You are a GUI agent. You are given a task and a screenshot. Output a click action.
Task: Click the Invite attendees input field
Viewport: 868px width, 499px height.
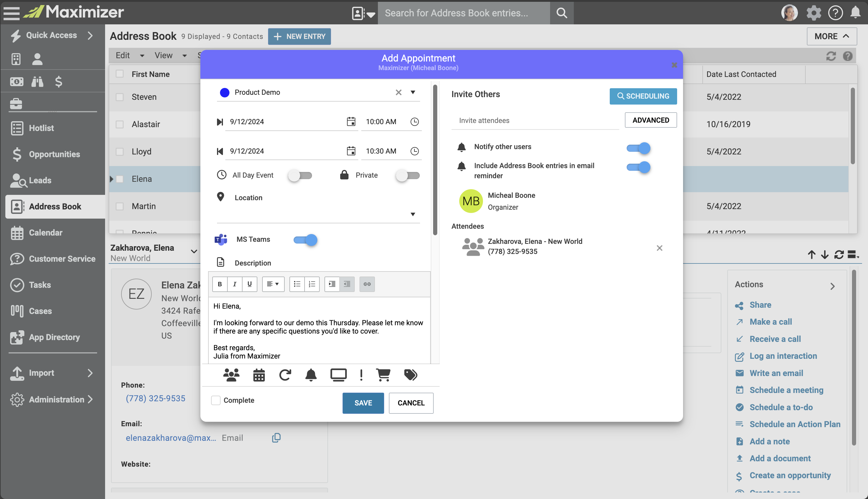tap(535, 121)
